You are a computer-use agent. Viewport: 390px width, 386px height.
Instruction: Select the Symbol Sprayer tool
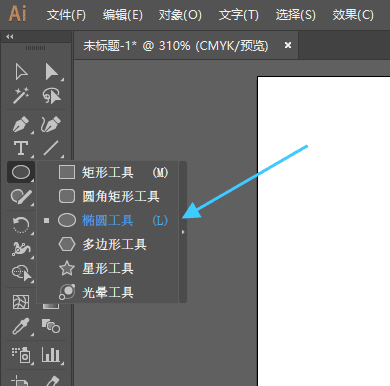[x=21, y=355]
